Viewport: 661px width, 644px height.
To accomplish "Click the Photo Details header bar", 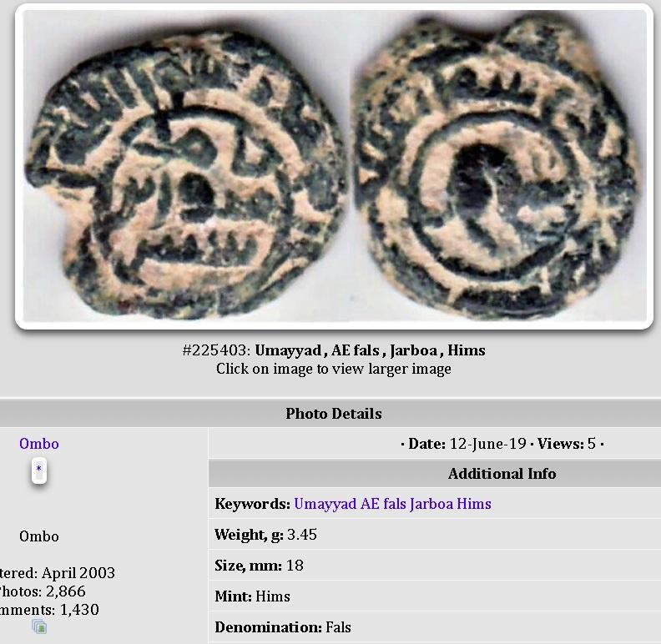I will click(x=330, y=414).
